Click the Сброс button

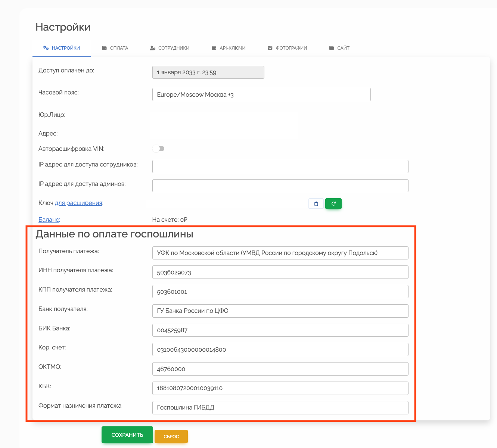[171, 436]
